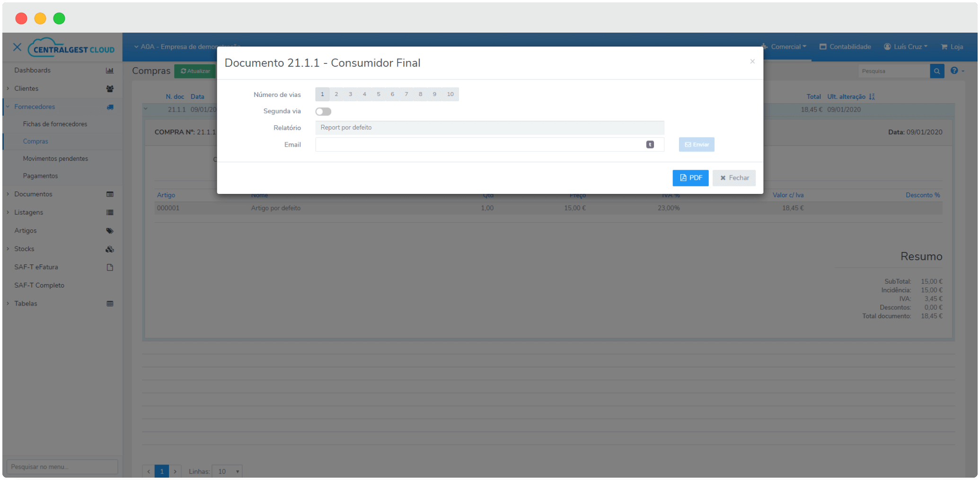
Task: Click the Tabelas table icon
Action: point(110,304)
